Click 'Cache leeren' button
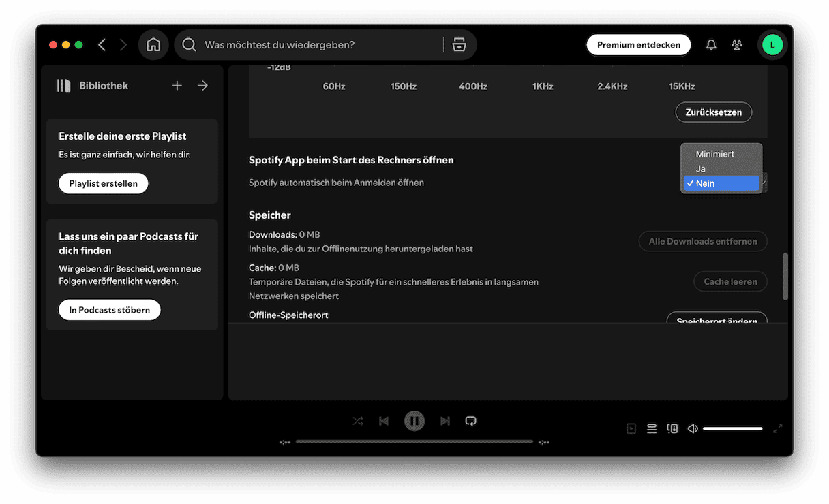This screenshot has width=829, height=504. 730,281
